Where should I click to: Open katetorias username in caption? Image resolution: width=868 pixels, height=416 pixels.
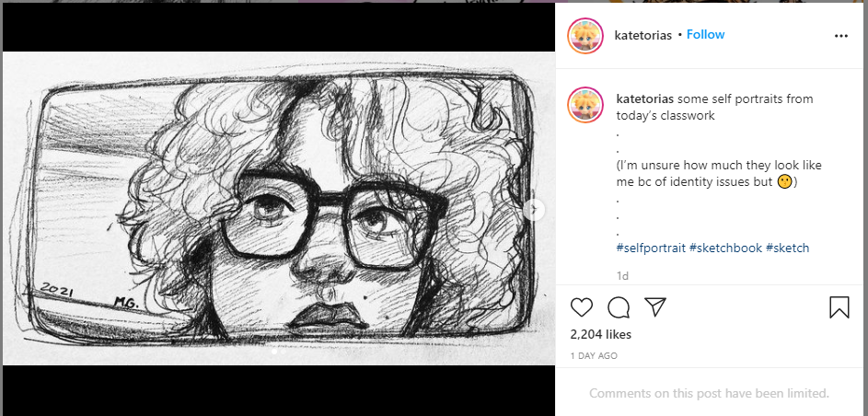click(645, 99)
